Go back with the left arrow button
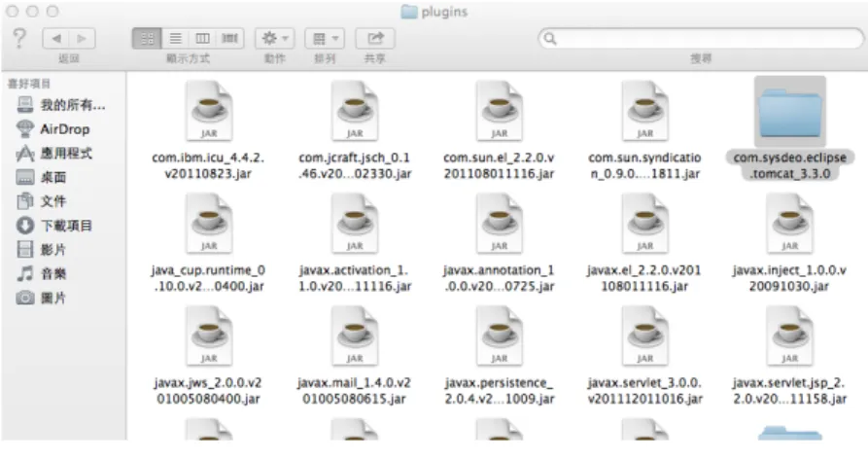868x459 pixels. 56,38
